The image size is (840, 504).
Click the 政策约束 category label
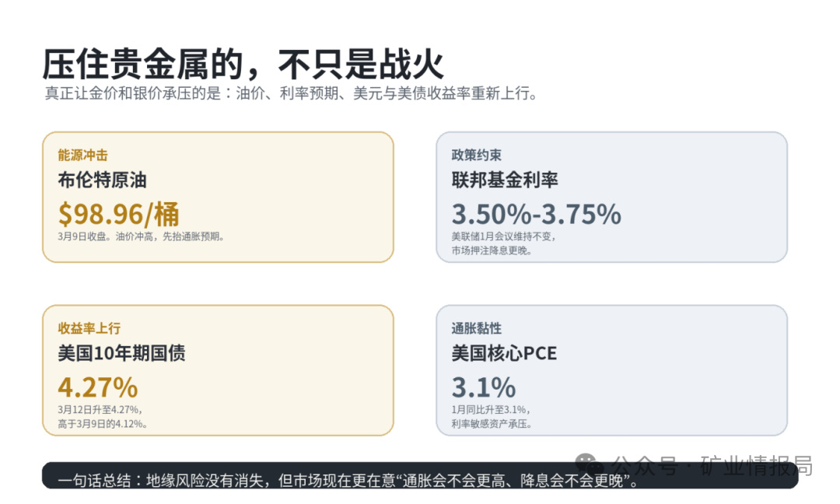click(476, 156)
